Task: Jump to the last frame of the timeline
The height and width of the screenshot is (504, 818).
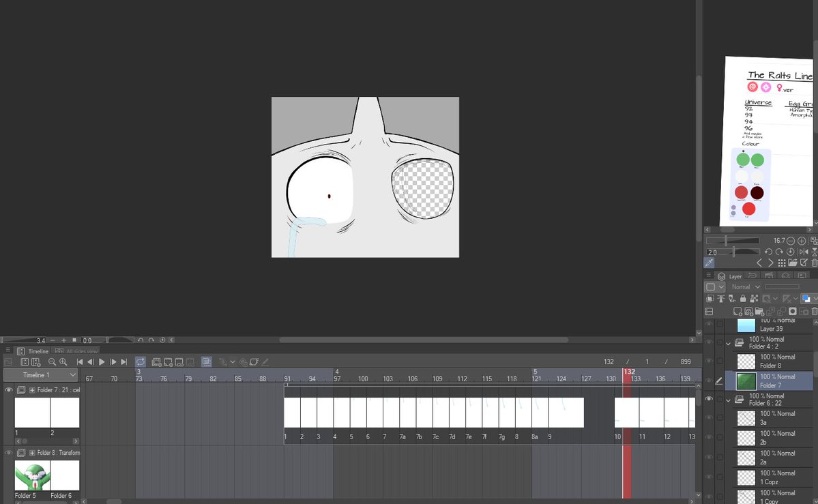Action: tap(124, 361)
